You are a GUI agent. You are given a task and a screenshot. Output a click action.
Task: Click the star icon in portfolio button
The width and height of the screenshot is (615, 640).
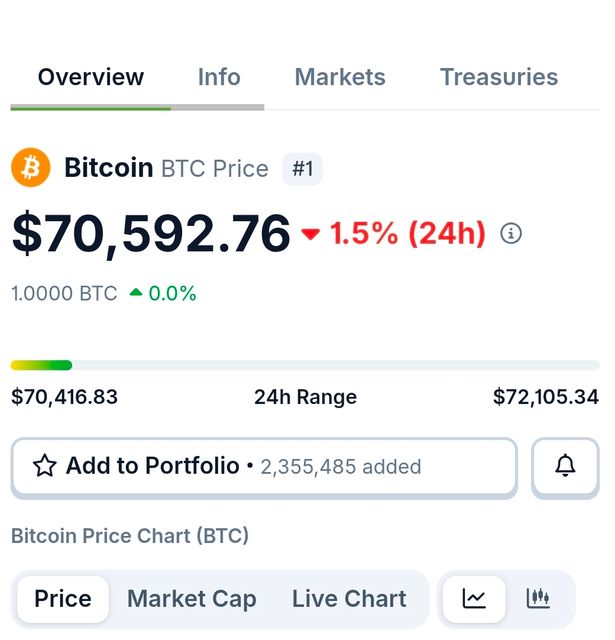pyautogui.click(x=45, y=466)
